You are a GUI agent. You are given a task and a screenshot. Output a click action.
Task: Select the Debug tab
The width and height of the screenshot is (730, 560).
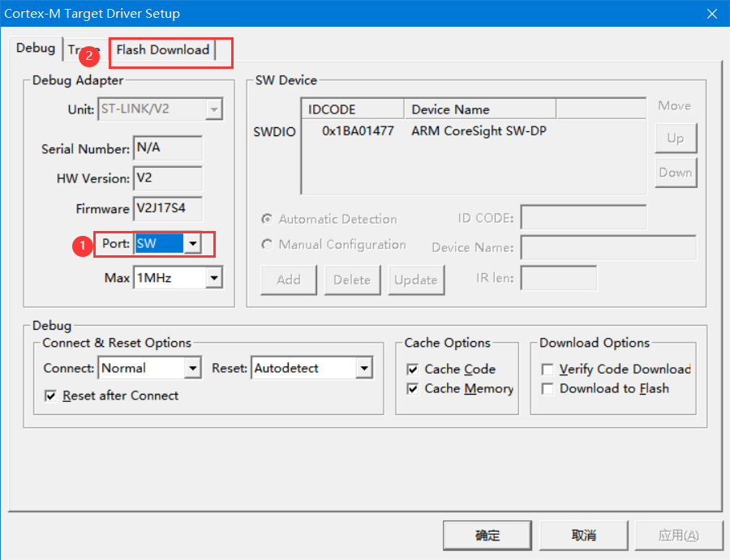pos(36,48)
